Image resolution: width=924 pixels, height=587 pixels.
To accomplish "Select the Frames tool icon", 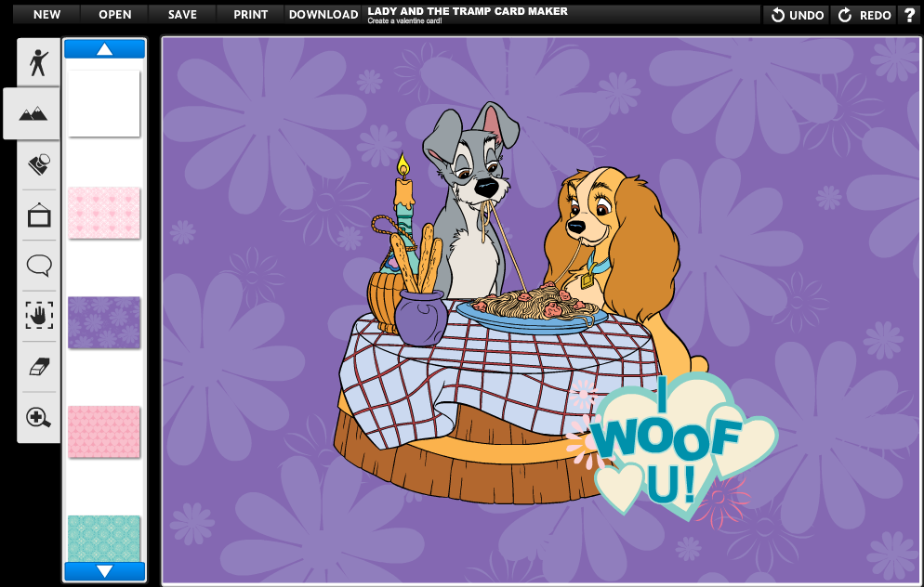I will pyautogui.click(x=39, y=215).
